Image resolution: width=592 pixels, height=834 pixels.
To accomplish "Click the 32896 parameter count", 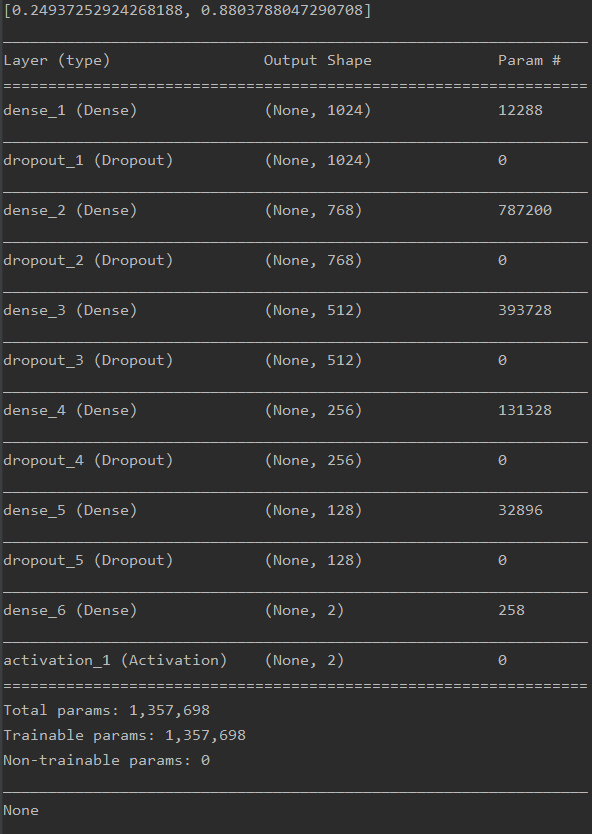I will point(521,510).
